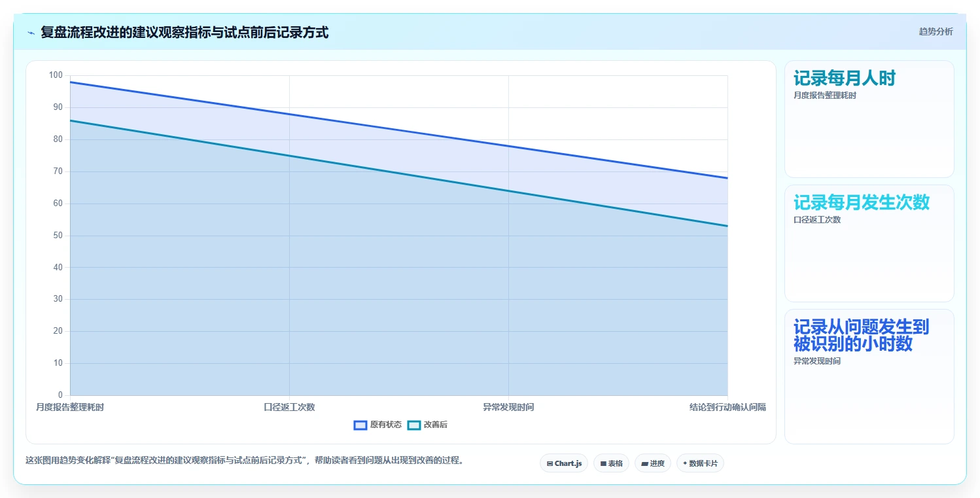Click the 100 y-axis tick value
The image size is (980, 498).
56,75
